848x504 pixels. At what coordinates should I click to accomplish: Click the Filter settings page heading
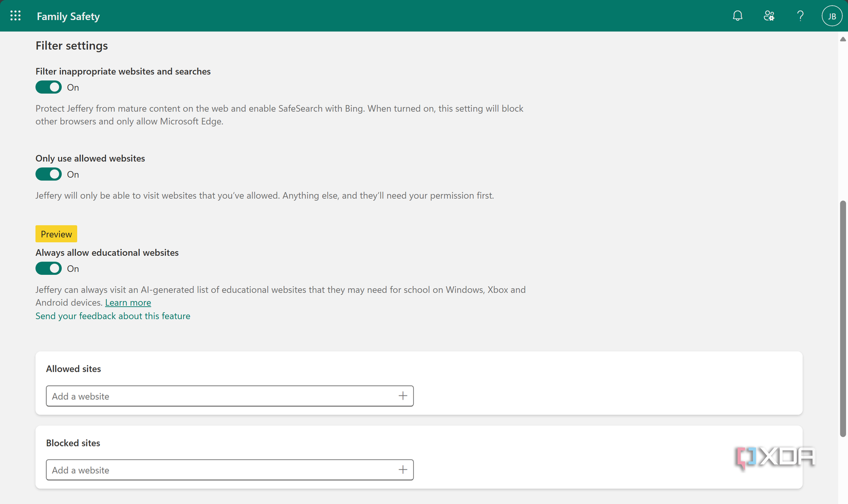[71, 46]
